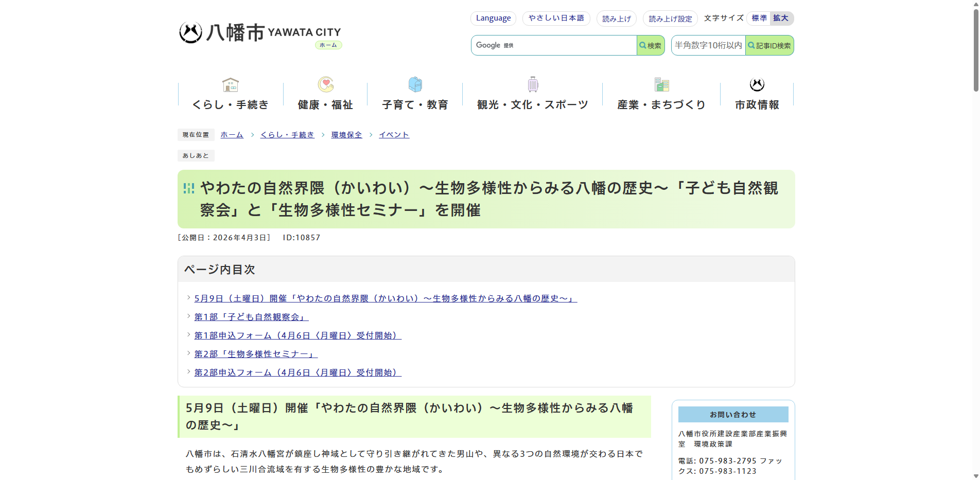The image size is (980, 480).
Task: Click the 5月9日（土曜日）開催 contents link
Action: (385, 297)
